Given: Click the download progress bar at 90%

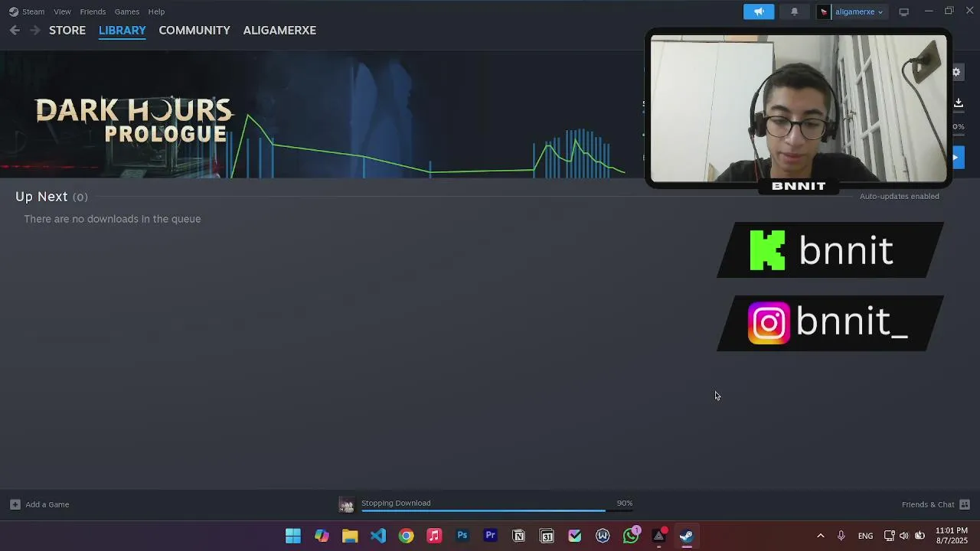Looking at the screenshot, I should (497, 510).
